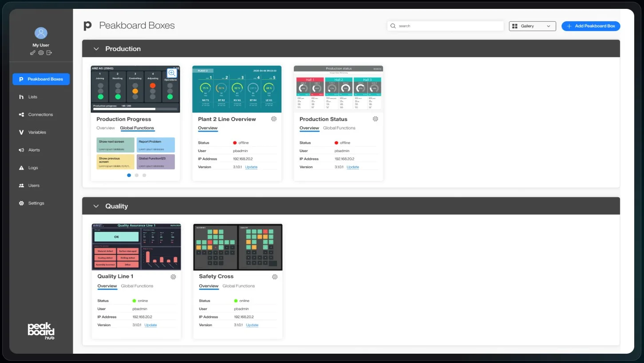Image resolution: width=644 pixels, height=363 pixels.
Task: Click the Users people icon in sidebar
Action: click(x=21, y=185)
